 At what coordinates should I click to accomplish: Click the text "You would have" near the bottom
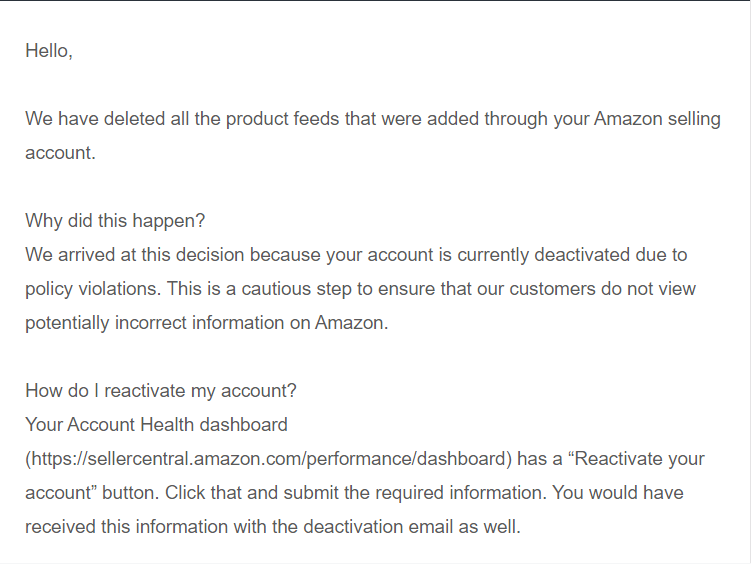(x=618, y=493)
